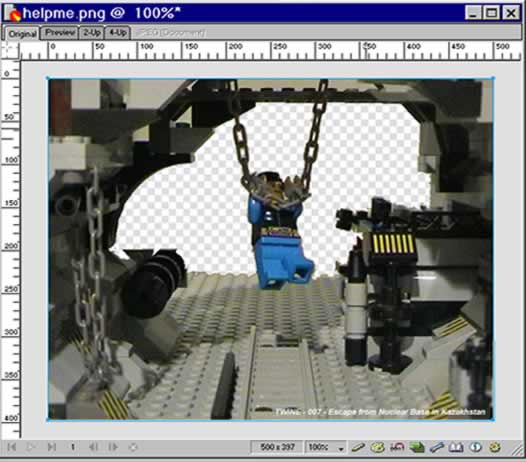The width and height of the screenshot is (526, 462).
Task: Minimize the helpme.png document window
Action: point(473,13)
